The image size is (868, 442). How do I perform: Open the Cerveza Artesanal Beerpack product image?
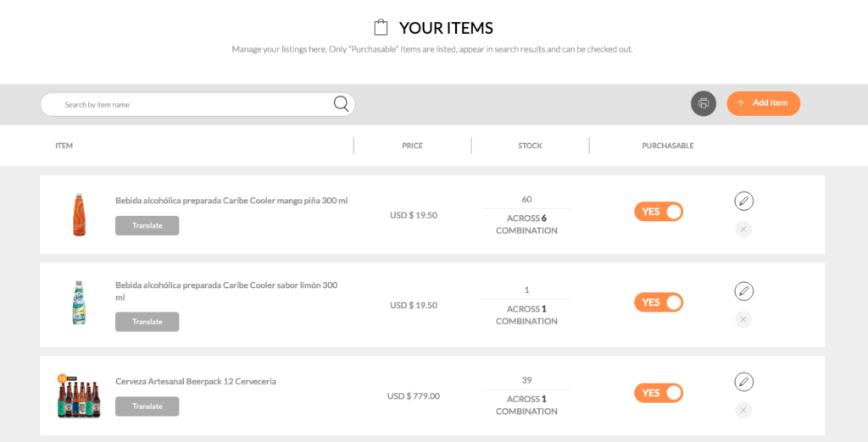[x=78, y=395]
